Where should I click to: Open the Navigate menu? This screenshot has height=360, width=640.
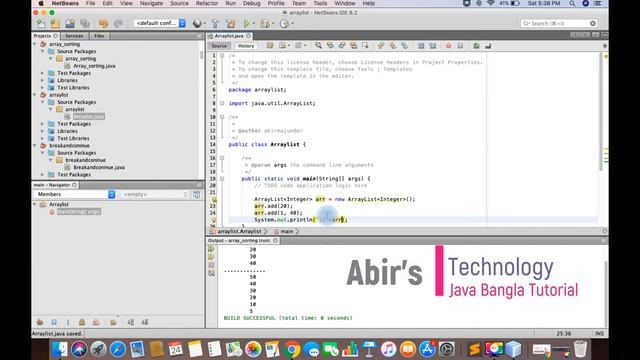[151, 3]
